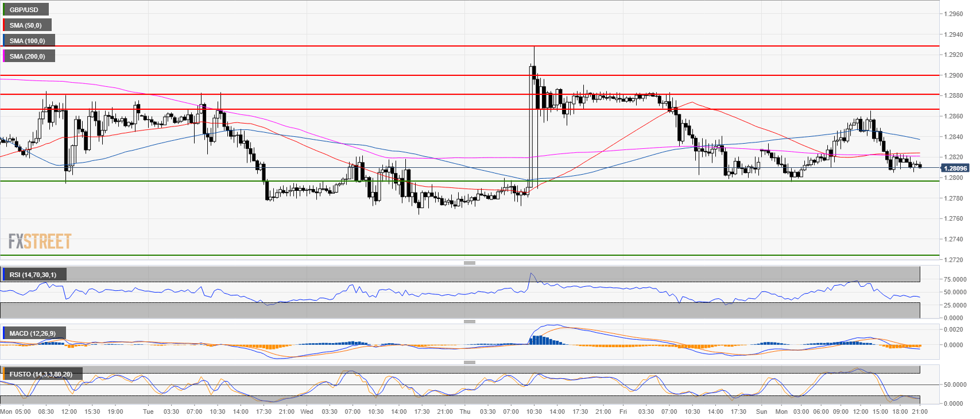Click the MACD (12,26,9) indicator label
980x419 pixels.
pyautogui.click(x=33, y=333)
